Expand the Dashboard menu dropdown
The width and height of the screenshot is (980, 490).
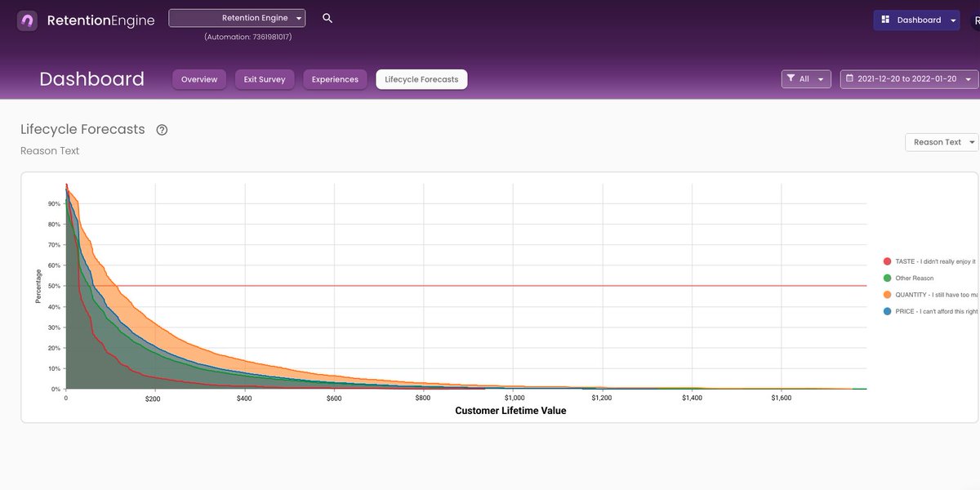pos(916,20)
